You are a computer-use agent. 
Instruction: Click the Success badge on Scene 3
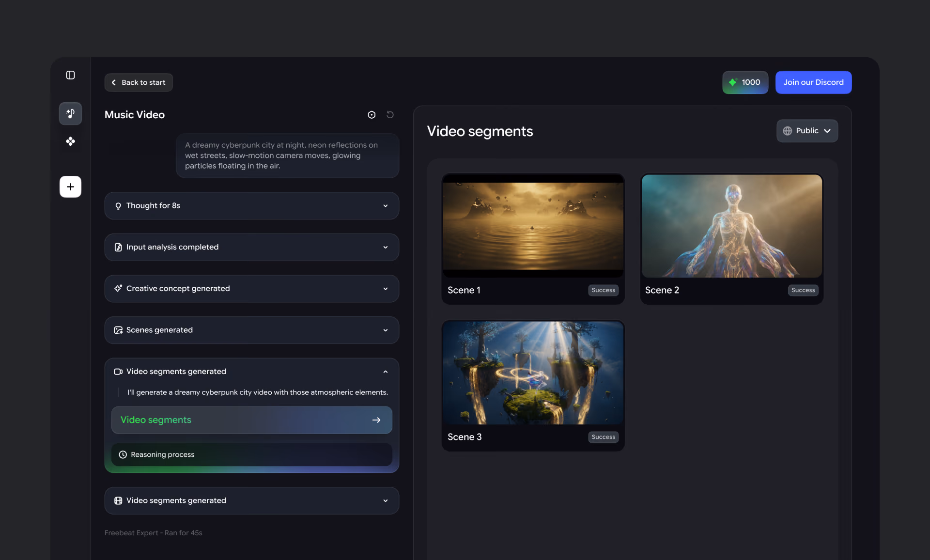pos(603,437)
